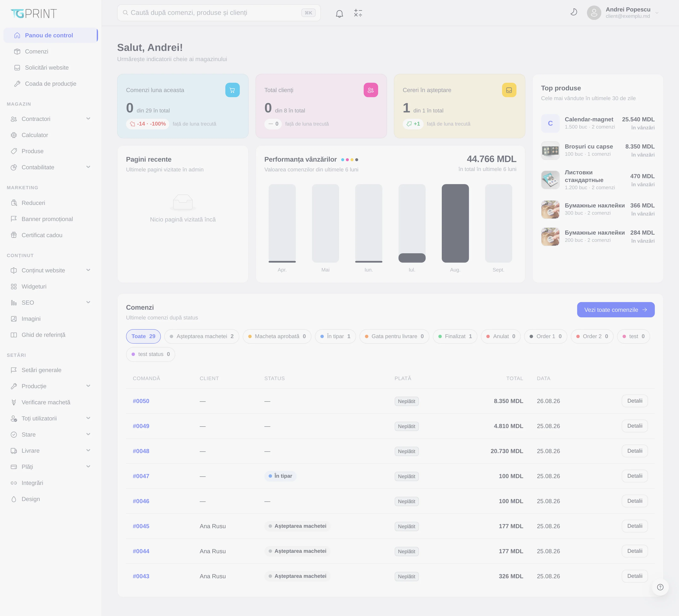
Task: Click the pink users icon on Total clienți card
Action: pyautogui.click(x=370, y=90)
